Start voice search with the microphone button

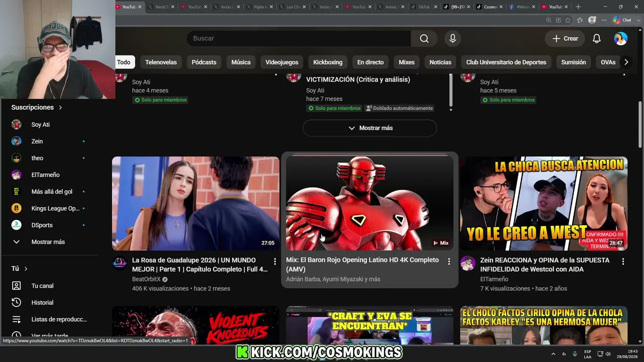[x=453, y=39]
